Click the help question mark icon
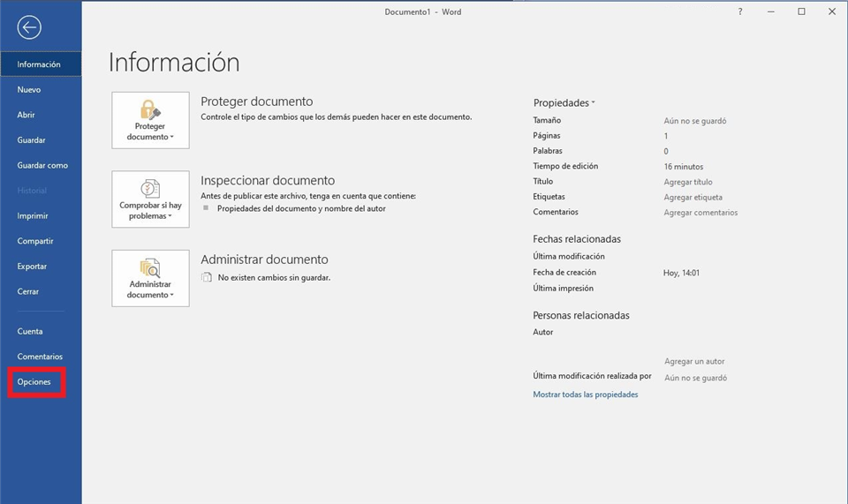848x504 pixels. coord(740,11)
